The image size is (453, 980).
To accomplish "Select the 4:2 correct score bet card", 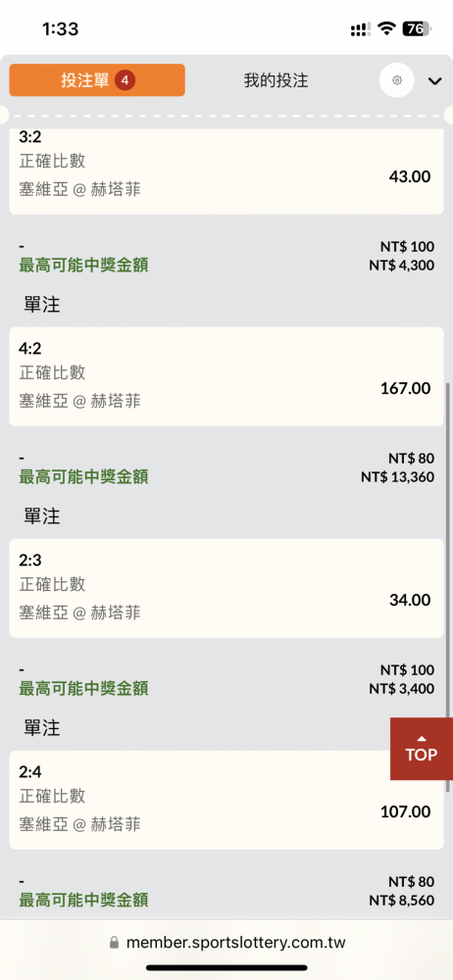I will 226,377.
